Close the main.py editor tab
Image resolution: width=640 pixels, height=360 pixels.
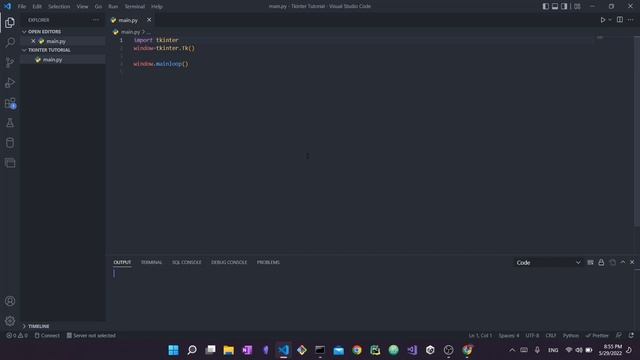(149, 20)
